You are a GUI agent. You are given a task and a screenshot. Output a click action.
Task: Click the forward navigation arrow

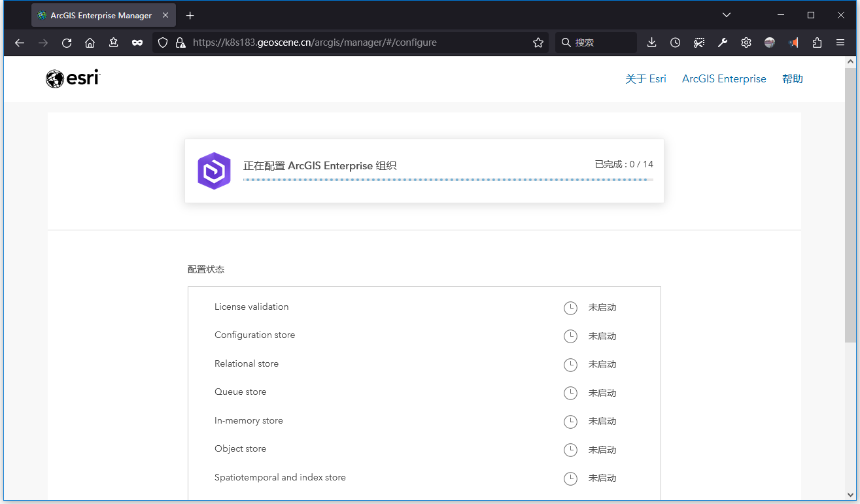click(43, 42)
